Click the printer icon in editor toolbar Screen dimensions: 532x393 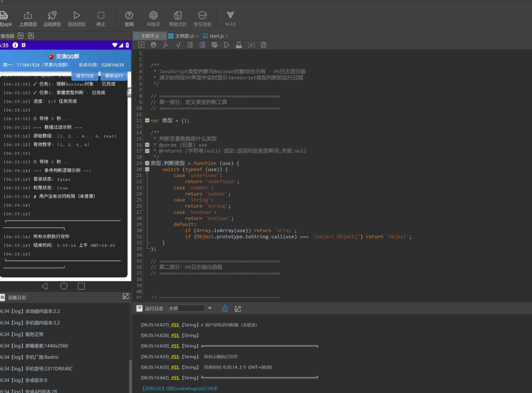153,45
